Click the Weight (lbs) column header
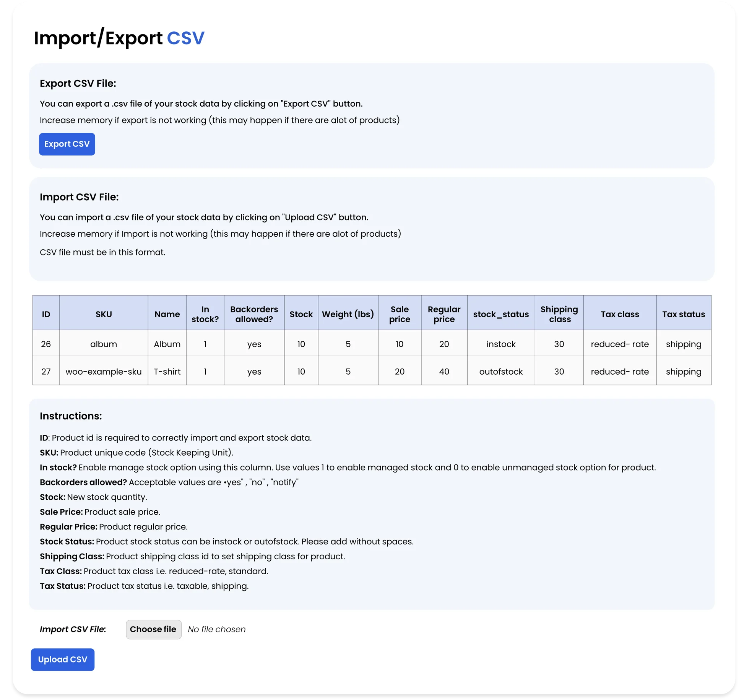 pyautogui.click(x=348, y=314)
